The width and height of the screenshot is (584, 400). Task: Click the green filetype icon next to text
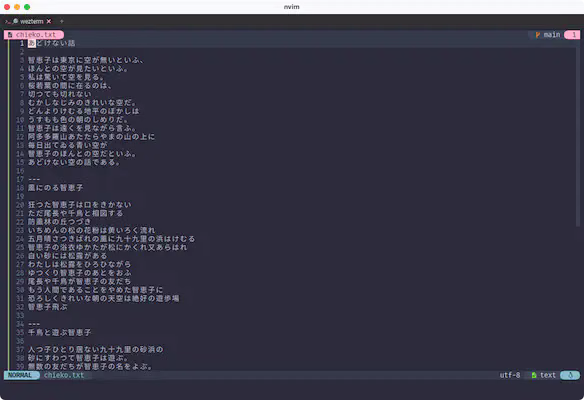tap(534, 375)
